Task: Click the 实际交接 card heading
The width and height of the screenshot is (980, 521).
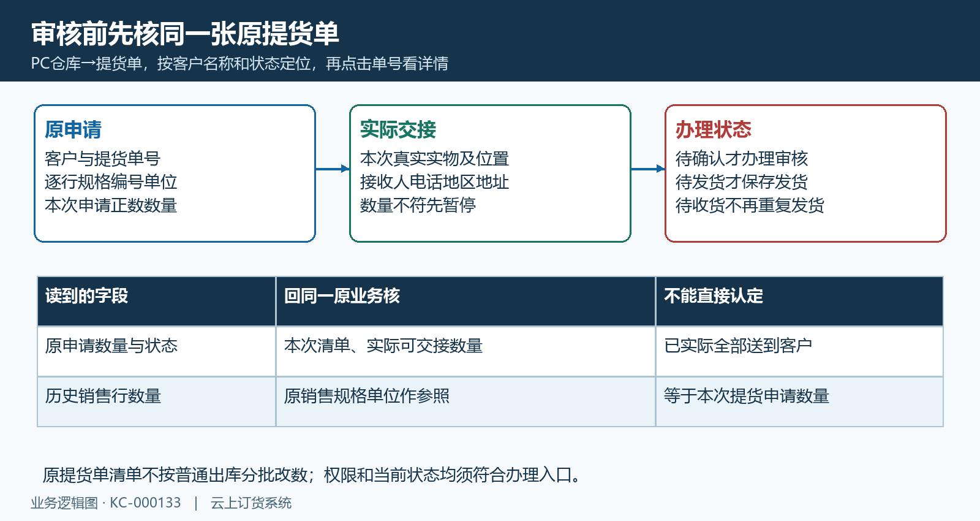Action: 398,129
